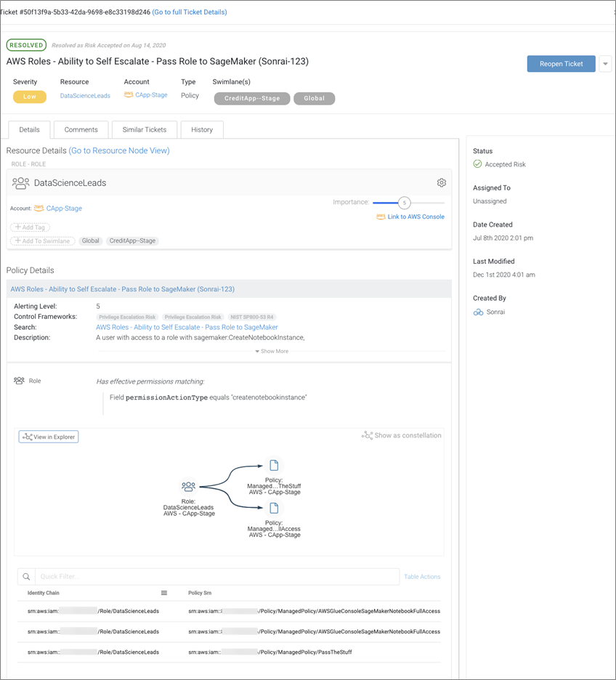Click the Accepted Risk checkmark status icon
Image resolution: width=616 pixels, height=680 pixels.
[x=477, y=164]
